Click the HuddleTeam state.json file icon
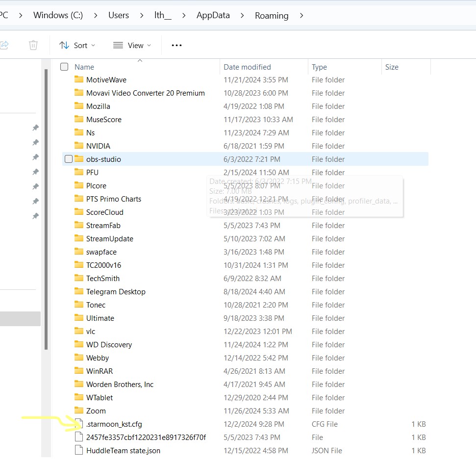 click(x=79, y=450)
